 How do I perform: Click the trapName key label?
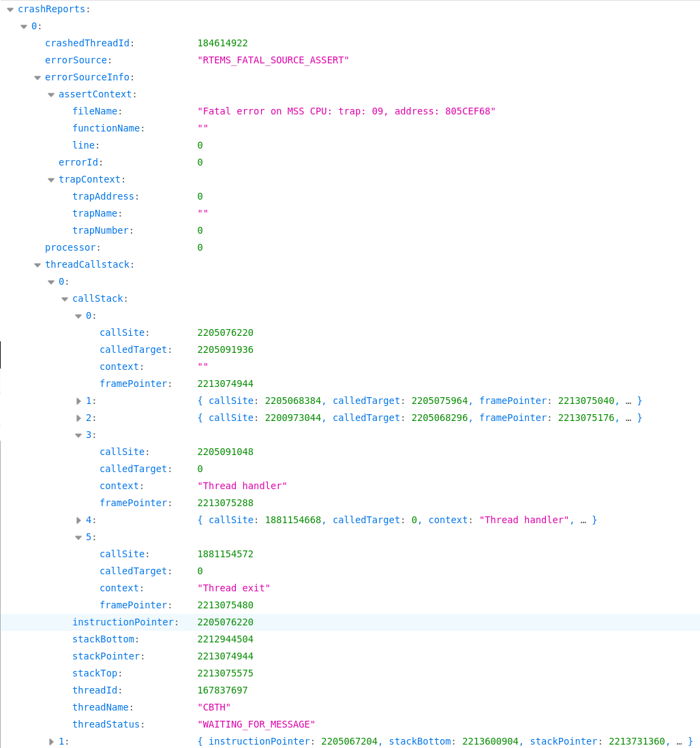point(95,214)
